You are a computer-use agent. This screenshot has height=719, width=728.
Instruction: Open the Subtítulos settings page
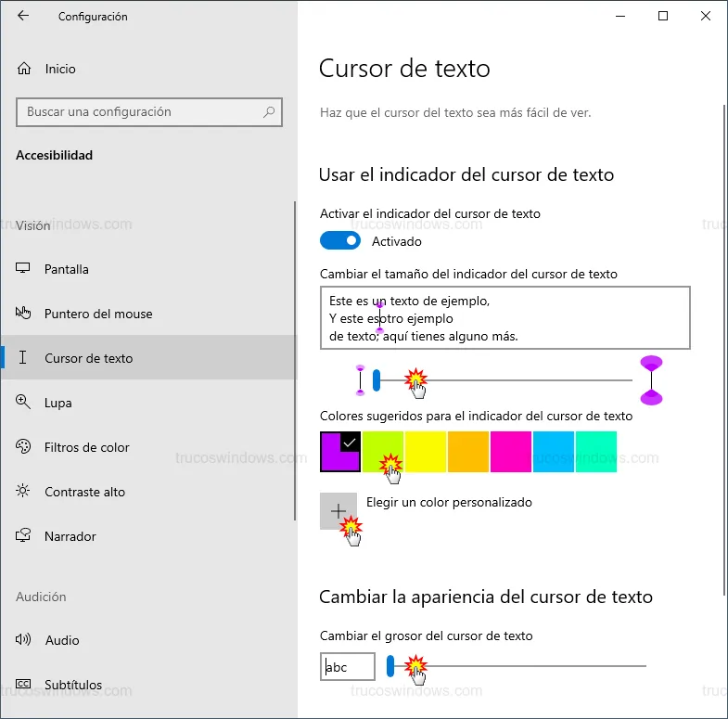[x=73, y=685]
